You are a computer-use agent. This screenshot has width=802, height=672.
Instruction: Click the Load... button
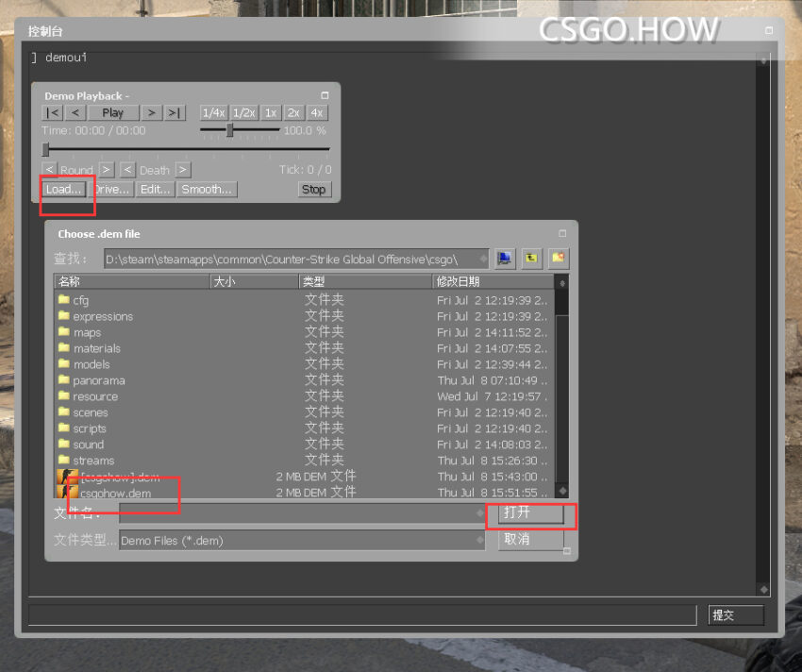(64, 189)
